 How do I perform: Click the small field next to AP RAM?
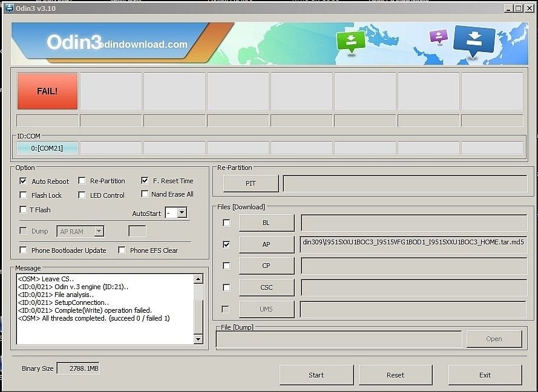coord(137,231)
